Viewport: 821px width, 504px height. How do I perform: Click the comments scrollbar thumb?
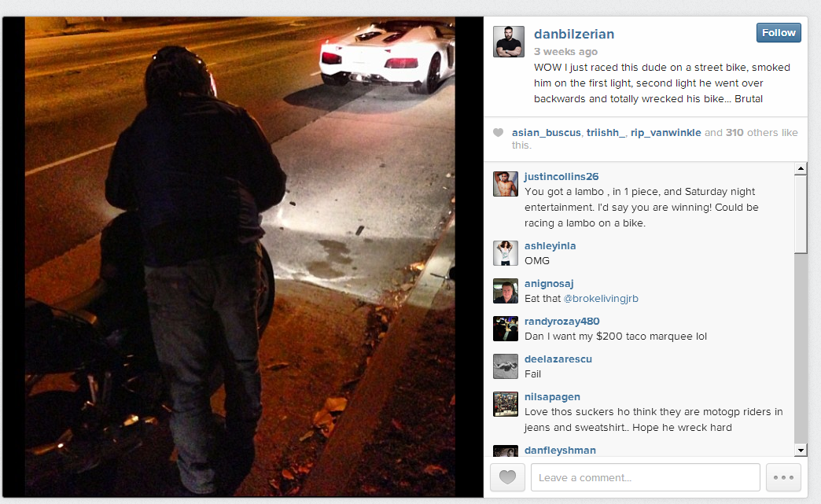coord(800,215)
